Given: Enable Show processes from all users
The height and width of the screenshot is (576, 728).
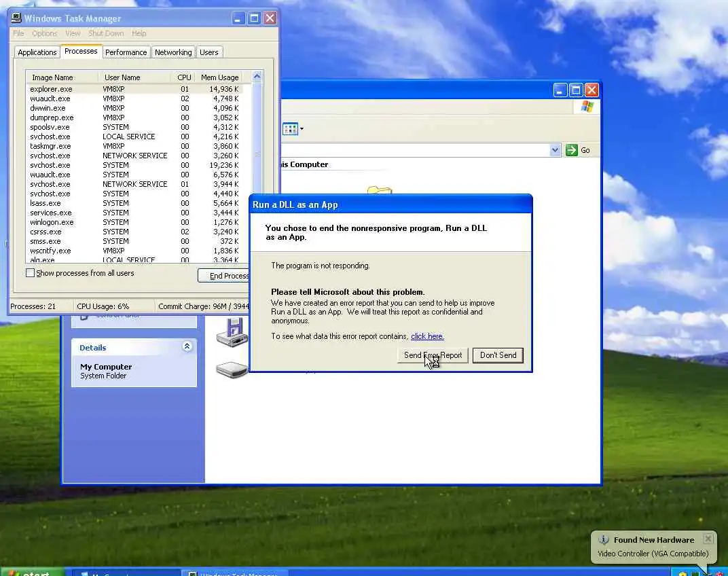Looking at the screenshot, I should pos(30,273).
